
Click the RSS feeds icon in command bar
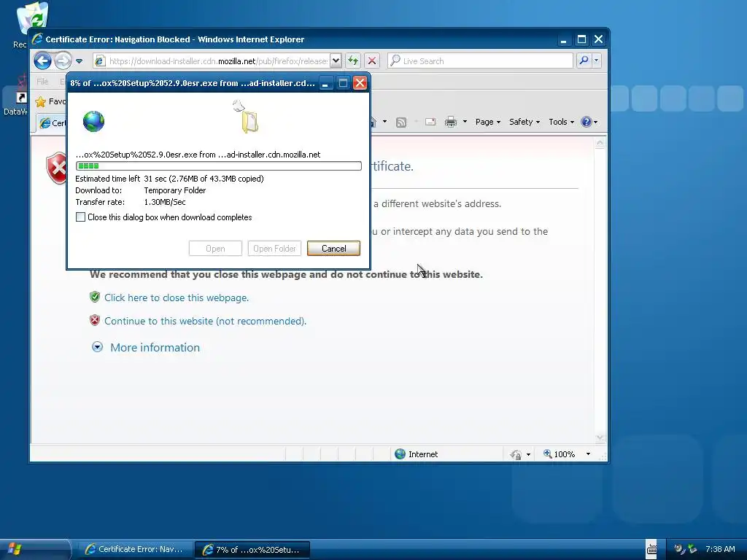click(401, 122)
